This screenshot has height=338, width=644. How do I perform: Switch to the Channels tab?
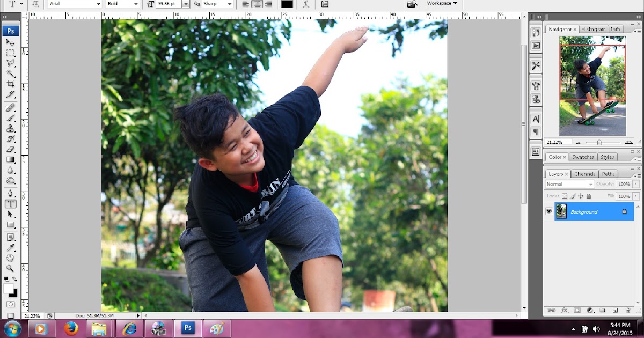(585, 174)
